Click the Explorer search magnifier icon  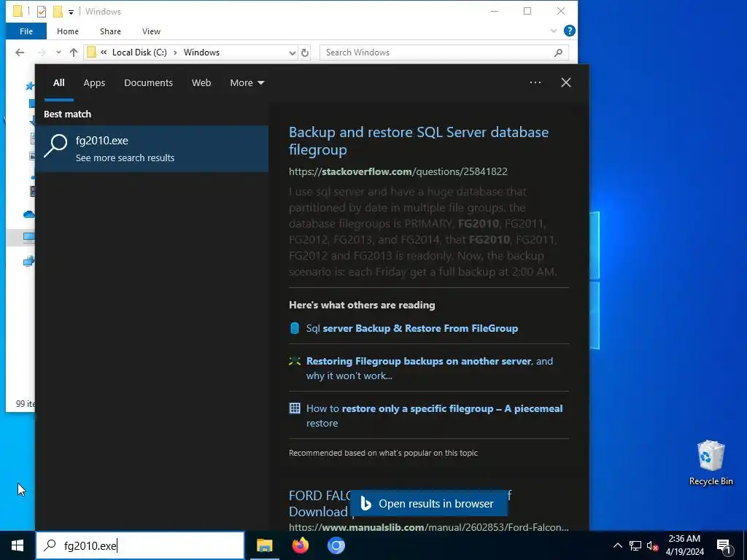[558, 52]
